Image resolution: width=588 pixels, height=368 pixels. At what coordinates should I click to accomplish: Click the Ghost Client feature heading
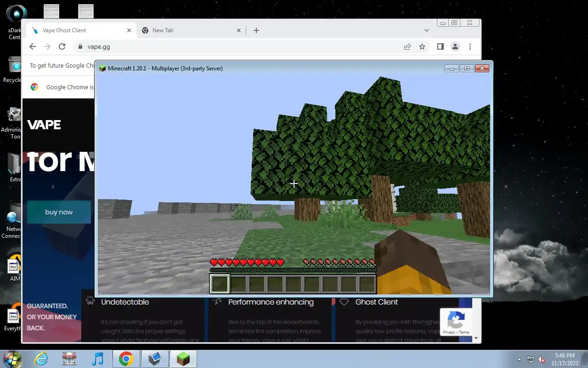click(377, 302)
